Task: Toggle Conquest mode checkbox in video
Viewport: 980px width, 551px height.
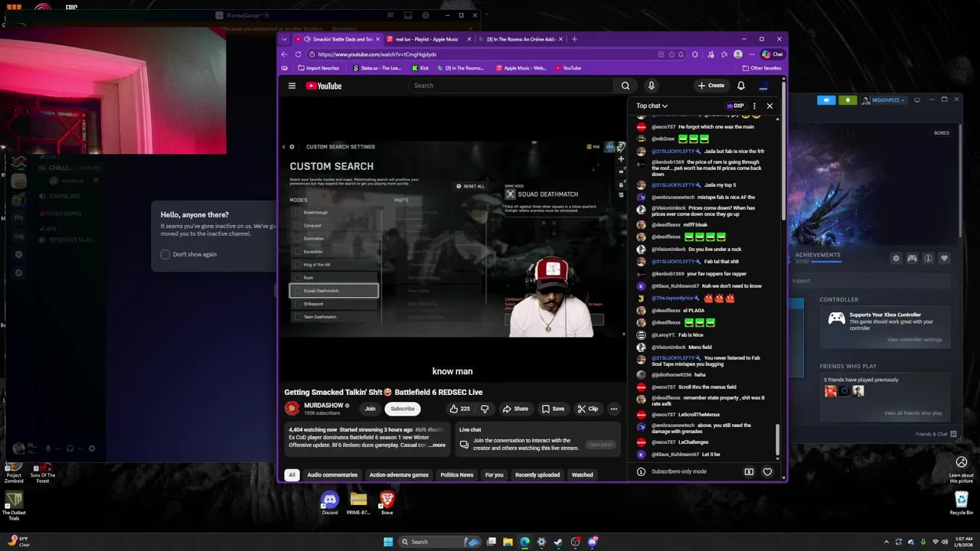Action: [x=299, y=226]
